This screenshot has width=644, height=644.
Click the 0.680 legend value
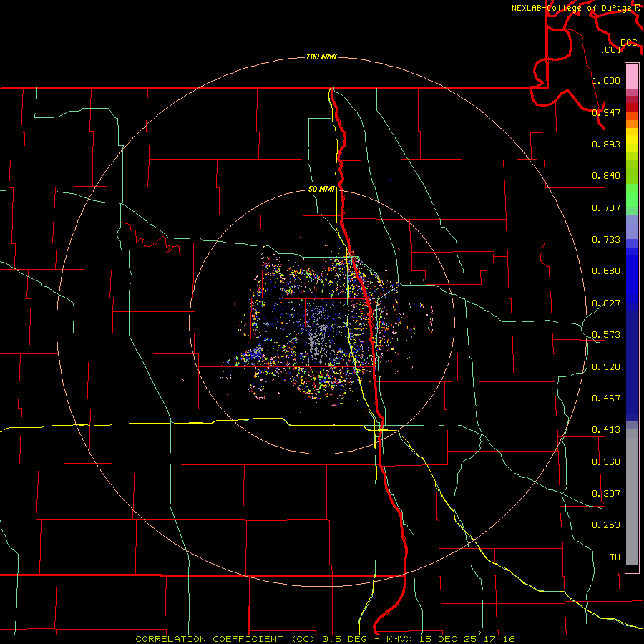[606, 271]
